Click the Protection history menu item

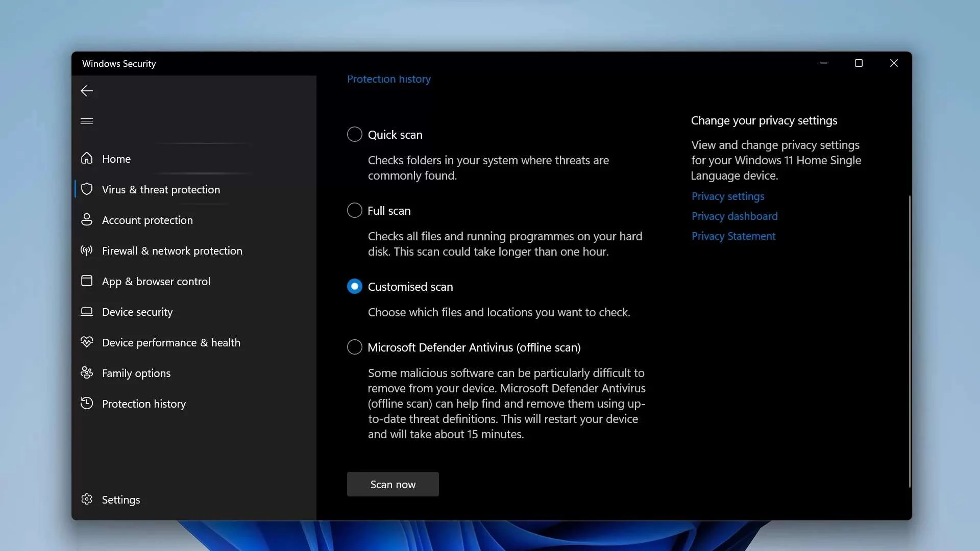tap(143, 403)
